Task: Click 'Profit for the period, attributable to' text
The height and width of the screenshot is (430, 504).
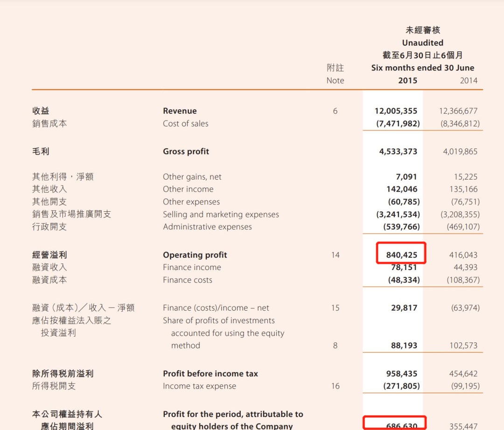Action: [233, 414]
